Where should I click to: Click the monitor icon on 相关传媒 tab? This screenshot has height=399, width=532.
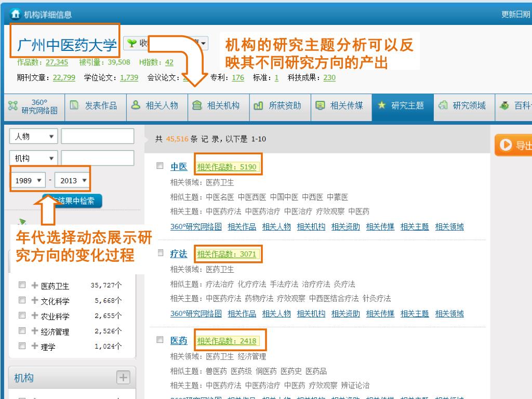click(320, 105)
